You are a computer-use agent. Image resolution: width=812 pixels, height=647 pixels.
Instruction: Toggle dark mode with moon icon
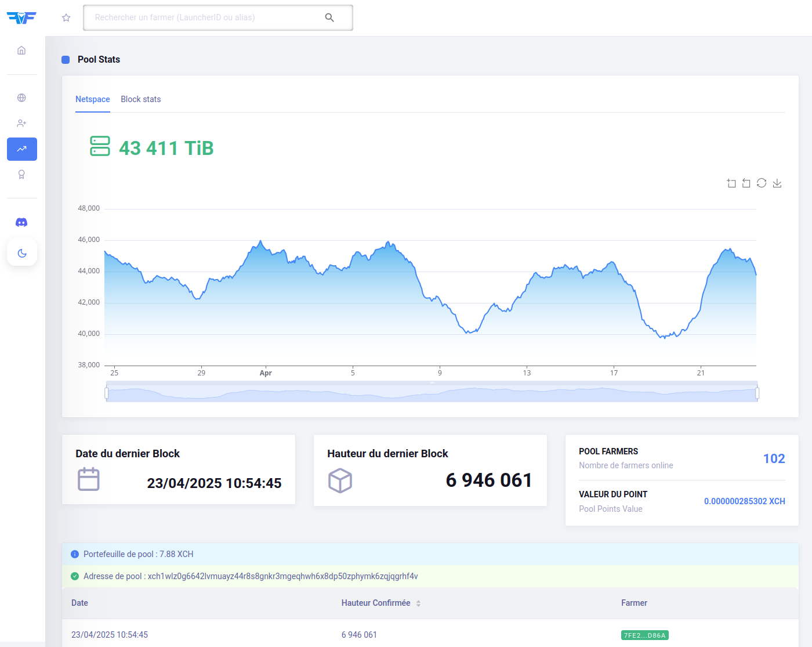click(22, 253)
